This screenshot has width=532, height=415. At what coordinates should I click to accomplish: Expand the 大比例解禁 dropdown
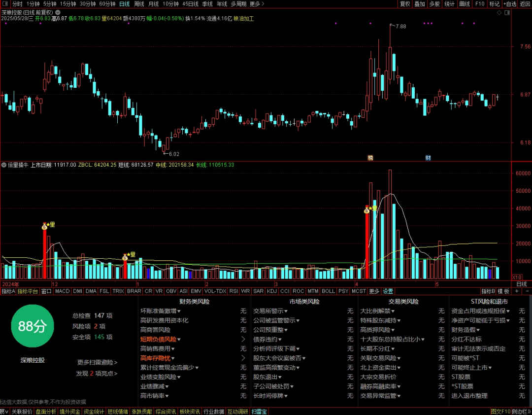[x=393, y=311]
